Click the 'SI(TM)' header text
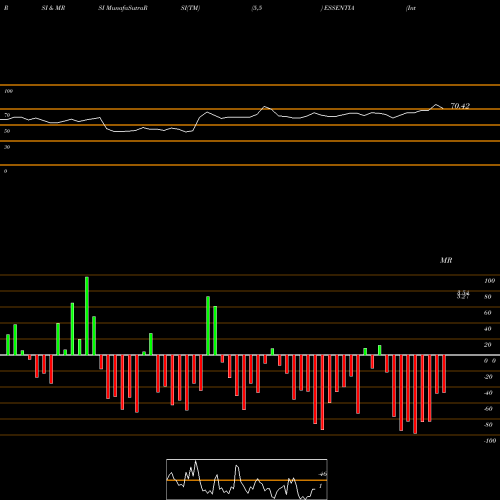500x500 pixels. [190, 8]
